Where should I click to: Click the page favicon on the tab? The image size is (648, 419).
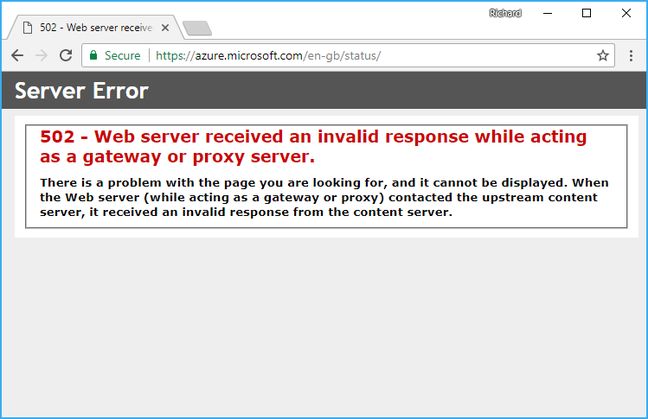click(26, 27)
